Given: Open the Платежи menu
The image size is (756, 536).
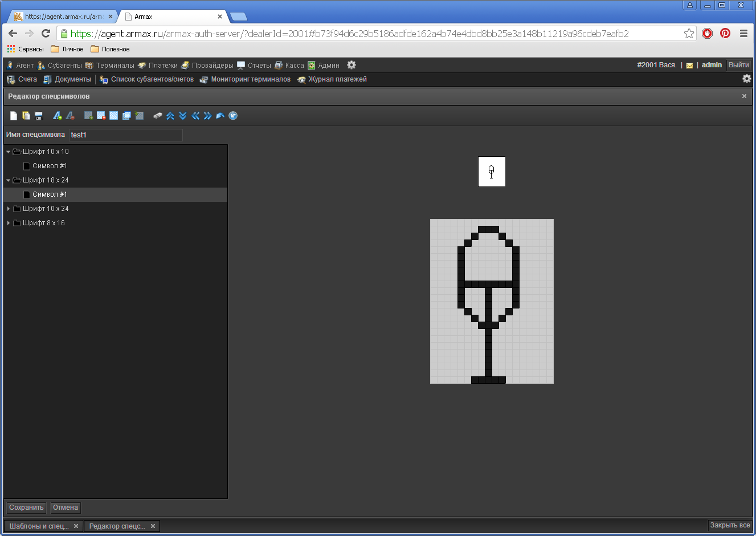Looking at the screenshot, I should click(157, 66).
